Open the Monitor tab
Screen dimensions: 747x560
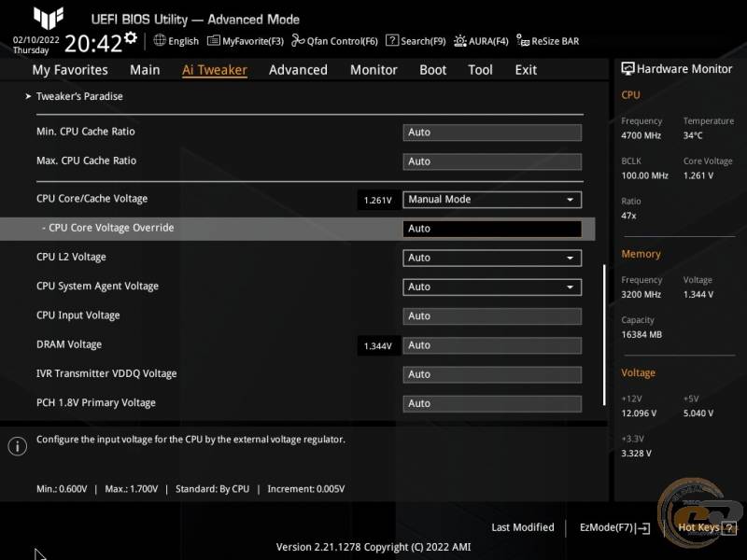click(373, 70)
